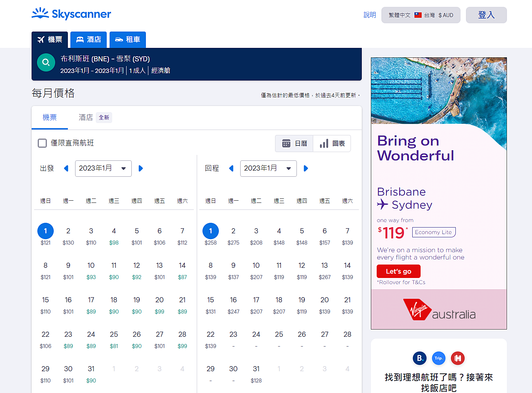Click the Virgin Australia logo in ad
This screenshot has width=532, height=393.
[439, 310]
